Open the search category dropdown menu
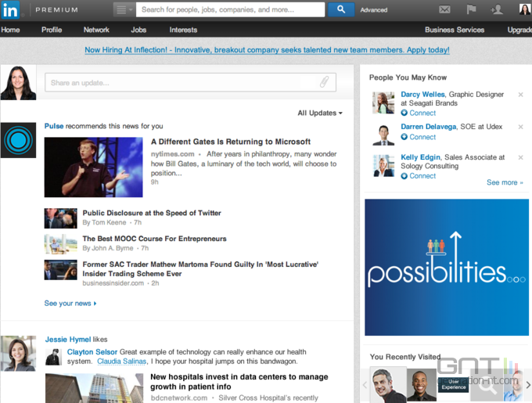Screen dimensions: 532x403 click(124, 10)
